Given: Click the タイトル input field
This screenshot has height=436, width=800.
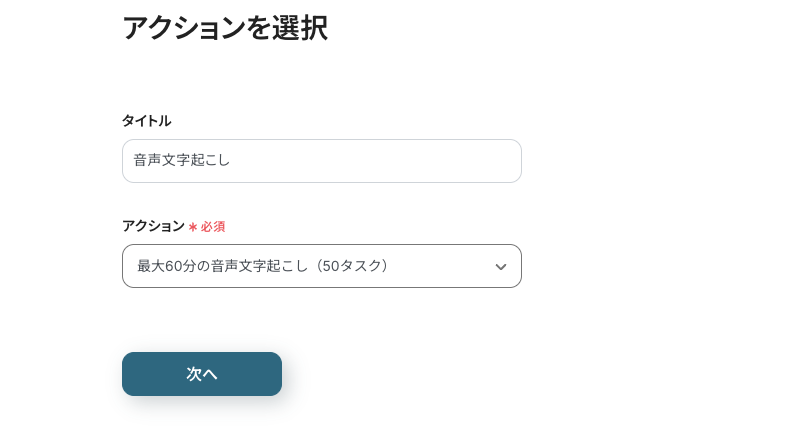Looking at the screenshot, I should [321, 161].
